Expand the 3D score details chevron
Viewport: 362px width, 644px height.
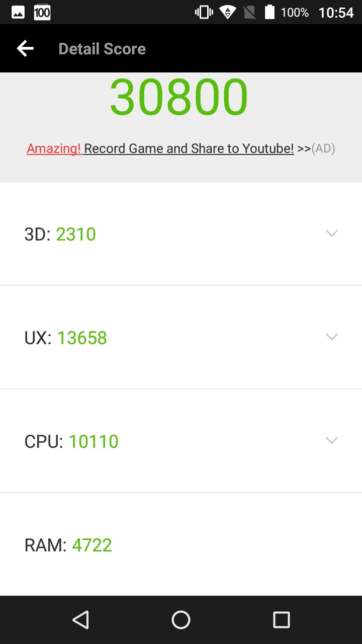click(331, 233)
